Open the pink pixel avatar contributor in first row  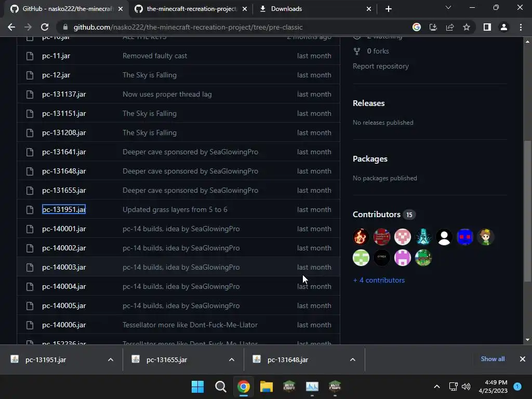403,237
